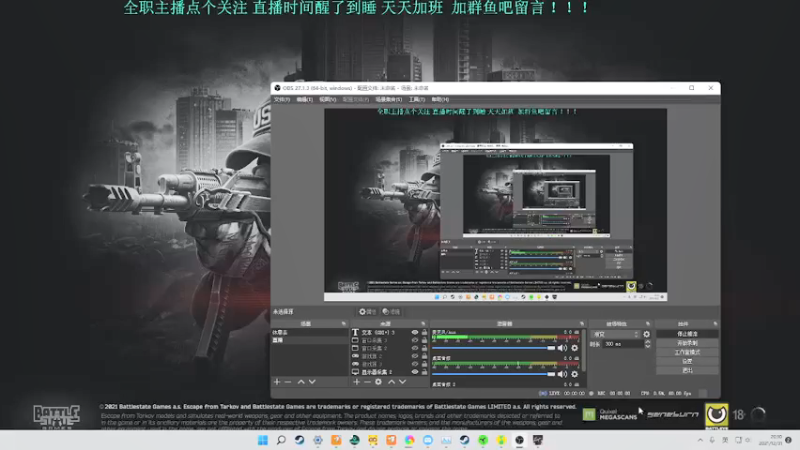The width and height of the screenshot is (800, 450).
Task: Select the 直播 scene in Scenes list
Action: 310,340
